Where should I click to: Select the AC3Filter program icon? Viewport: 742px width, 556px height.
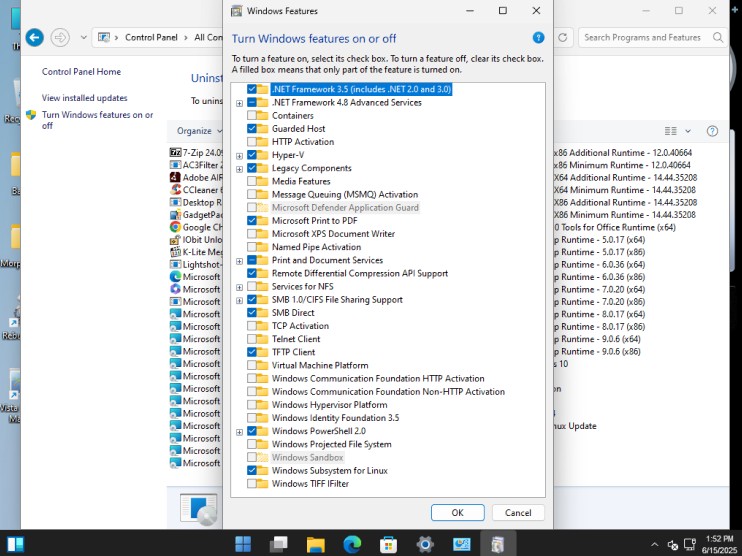click(x=175, y=165)
